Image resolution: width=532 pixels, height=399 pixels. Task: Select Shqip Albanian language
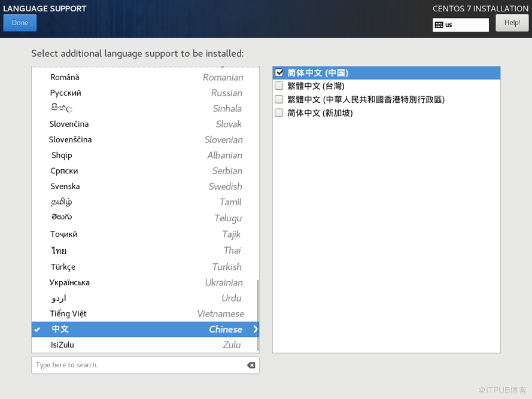(x=145, y=156)
